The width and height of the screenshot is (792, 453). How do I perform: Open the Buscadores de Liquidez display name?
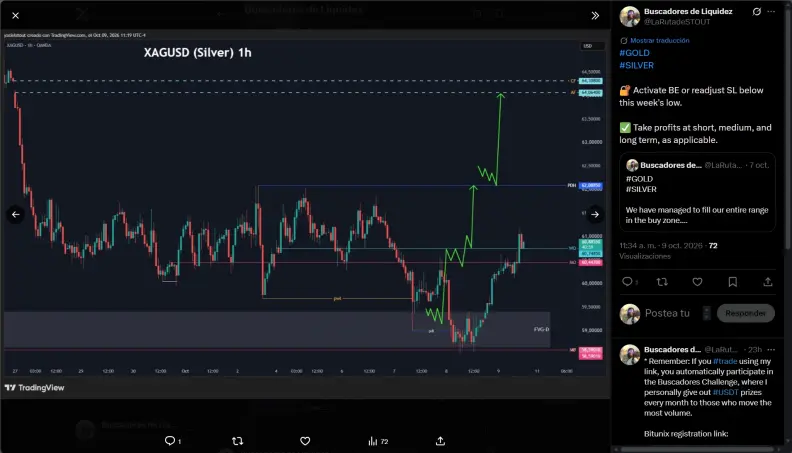coord(688,11)
